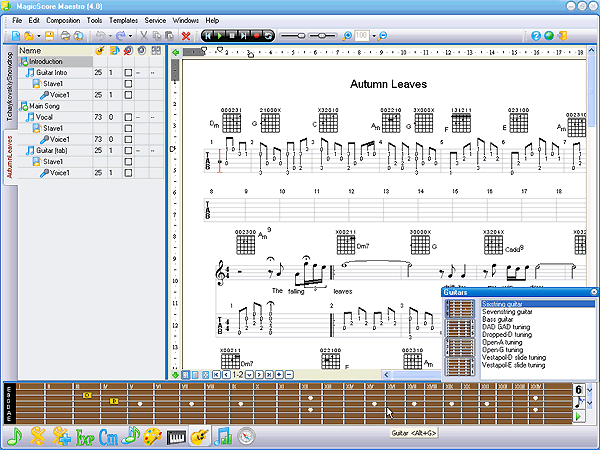Open the dropdown arrow next to Open
The height and width of the screenshot is (450, 600).
click(x=39, y=36)
